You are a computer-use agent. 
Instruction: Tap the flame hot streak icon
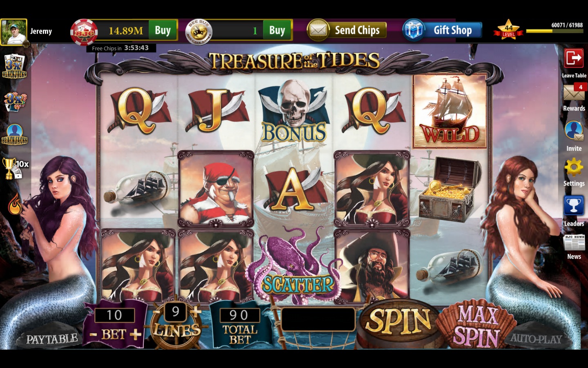coord(15,204)
